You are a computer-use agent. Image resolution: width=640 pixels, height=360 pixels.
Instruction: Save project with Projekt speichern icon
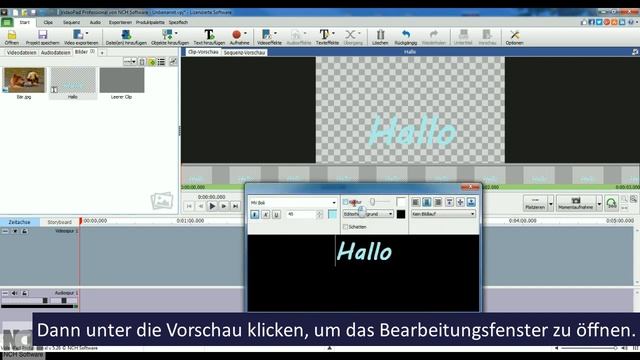coord(42,35)
